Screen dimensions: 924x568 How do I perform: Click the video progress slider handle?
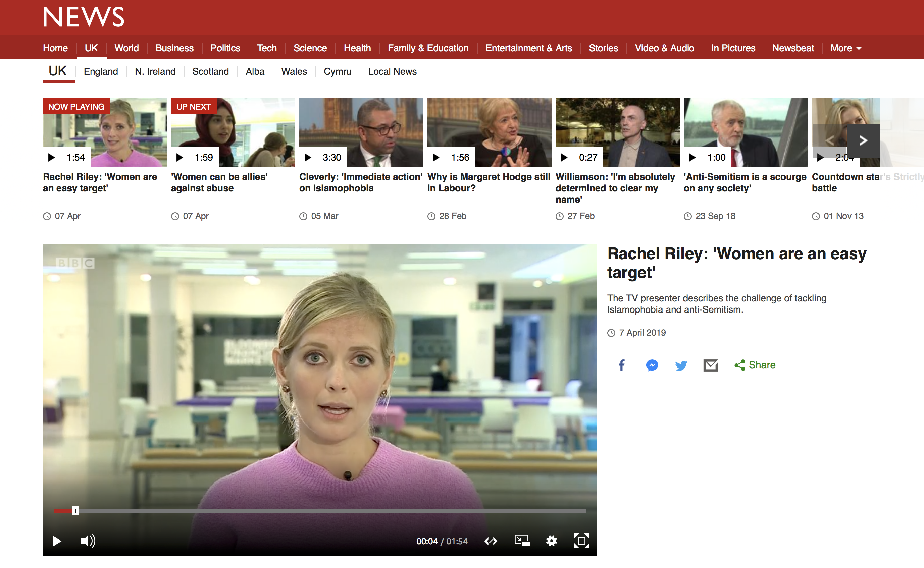75,511
